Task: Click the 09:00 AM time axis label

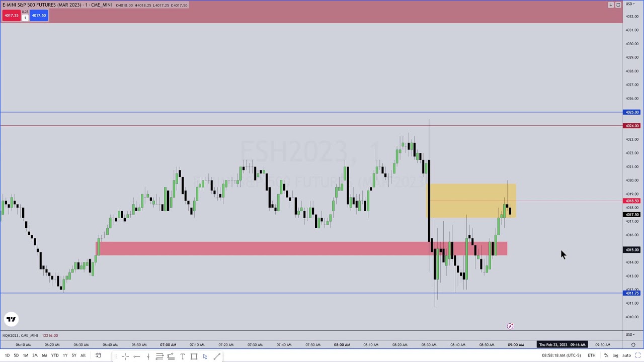Action: click(516, 345)
